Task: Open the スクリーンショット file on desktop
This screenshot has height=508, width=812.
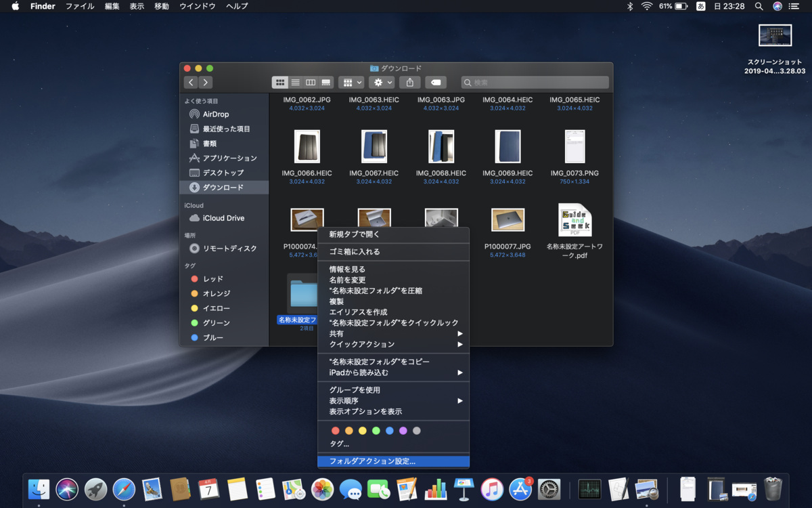Action: 775,35
